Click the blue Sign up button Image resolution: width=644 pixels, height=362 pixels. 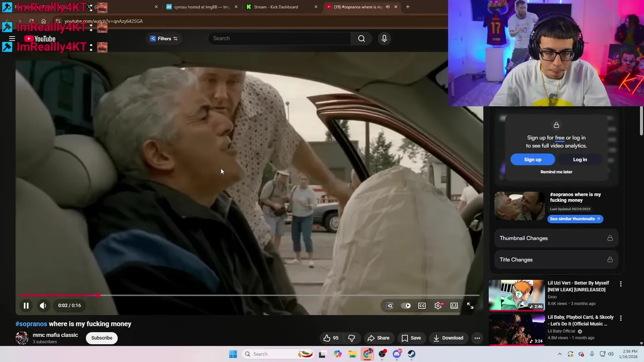click(532, 159)
